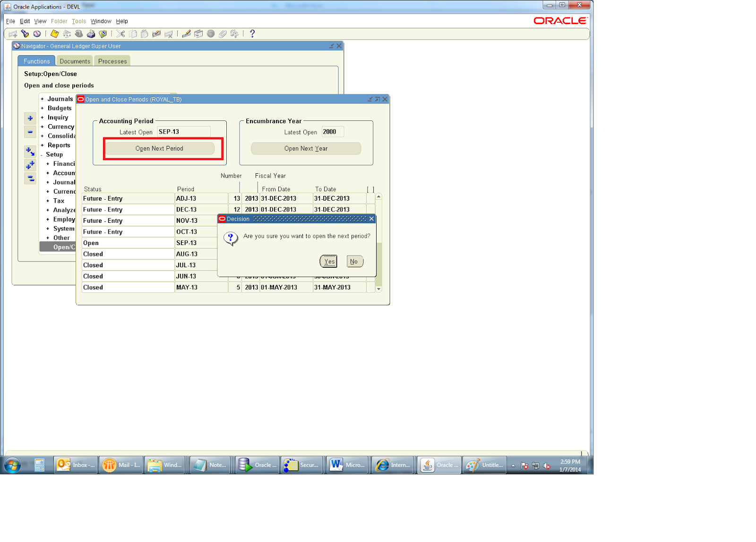
Task: Expand the Journals node in Navigator tree
Action: pyautogui.click(x=42, y=99)
